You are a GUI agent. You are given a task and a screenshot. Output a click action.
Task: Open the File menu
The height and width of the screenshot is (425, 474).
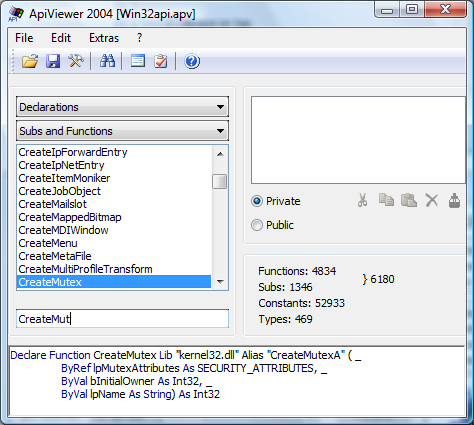tap(24, 38)
